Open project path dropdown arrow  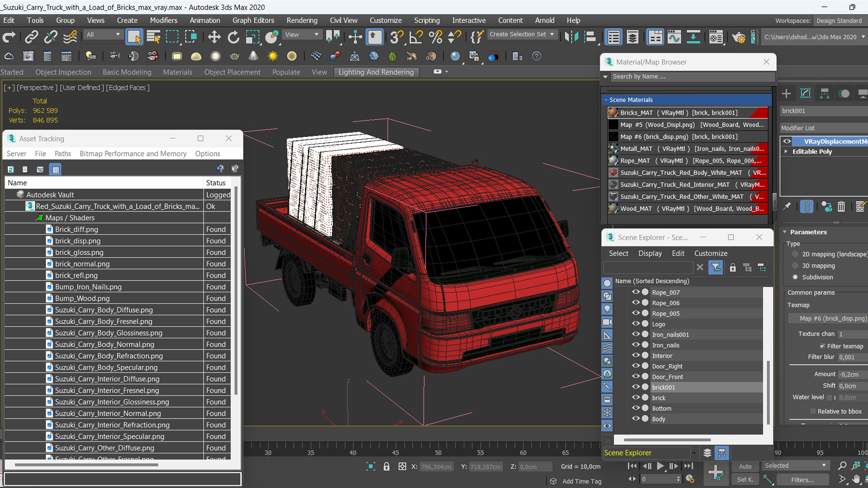(863, 37)
